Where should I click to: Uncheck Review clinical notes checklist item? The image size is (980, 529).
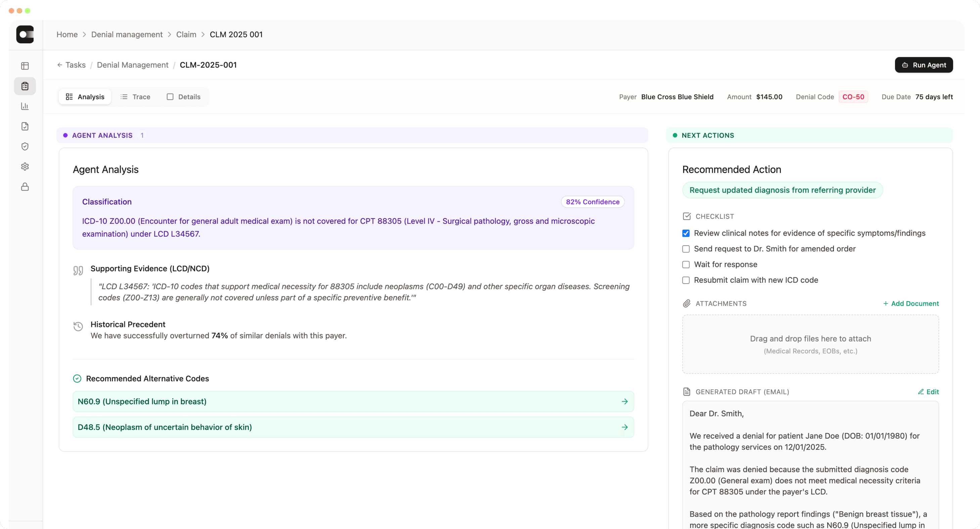click(686, 233)
